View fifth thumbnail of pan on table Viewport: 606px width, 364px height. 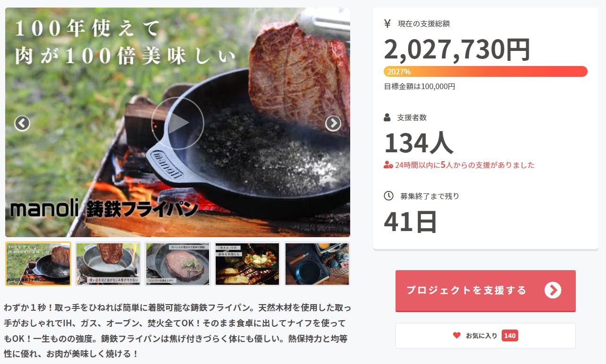(317, 264)
